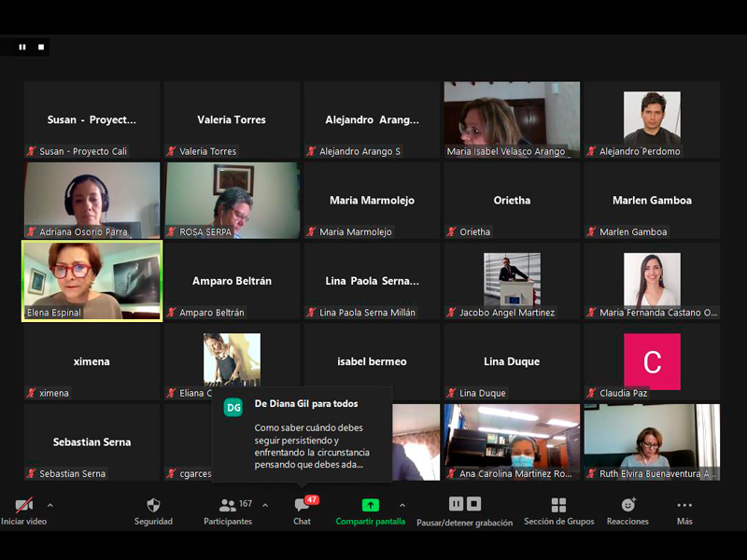
Task: Open the Chat with 47 unread messages
Action: point(302,505)
